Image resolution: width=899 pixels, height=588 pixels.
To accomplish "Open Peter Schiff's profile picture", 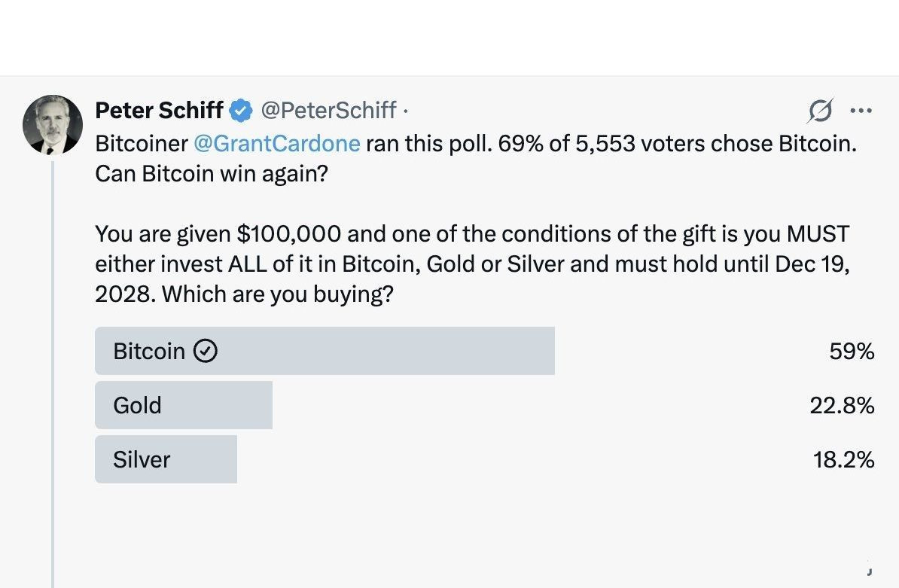I will click(52, 124).
